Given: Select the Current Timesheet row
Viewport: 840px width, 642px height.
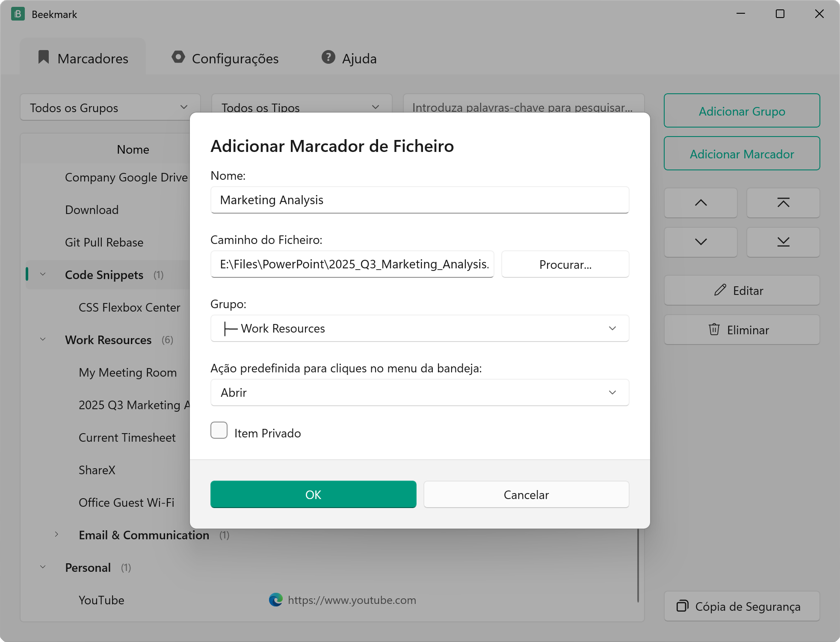Looking at the screenshot, I should tap(127, 437).
